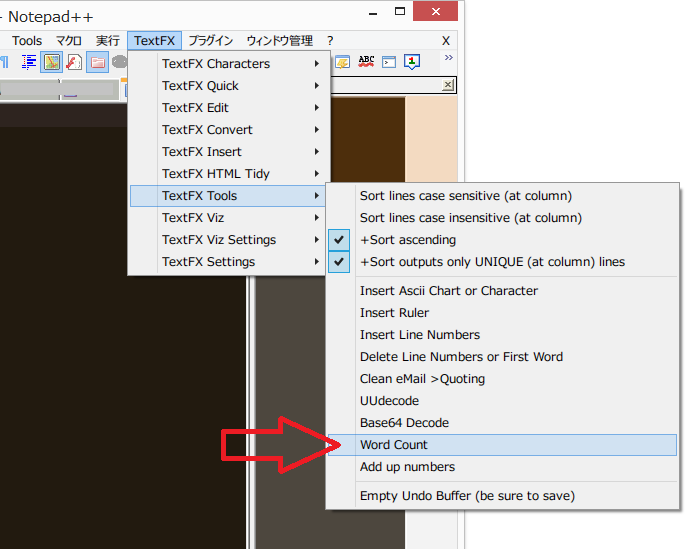The width and height of the screenshot is (697, 549).
Task: Open the console window toolbar icon
Action: [x=389, y=62]
